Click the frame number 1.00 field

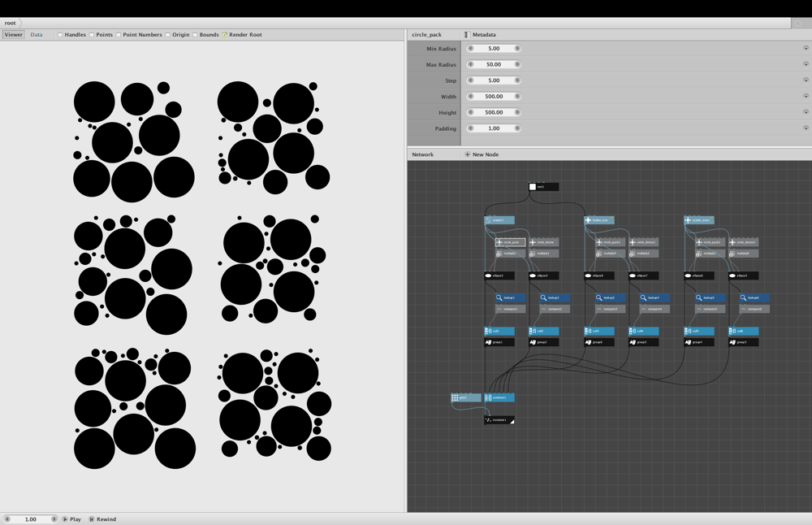point(31,518)
